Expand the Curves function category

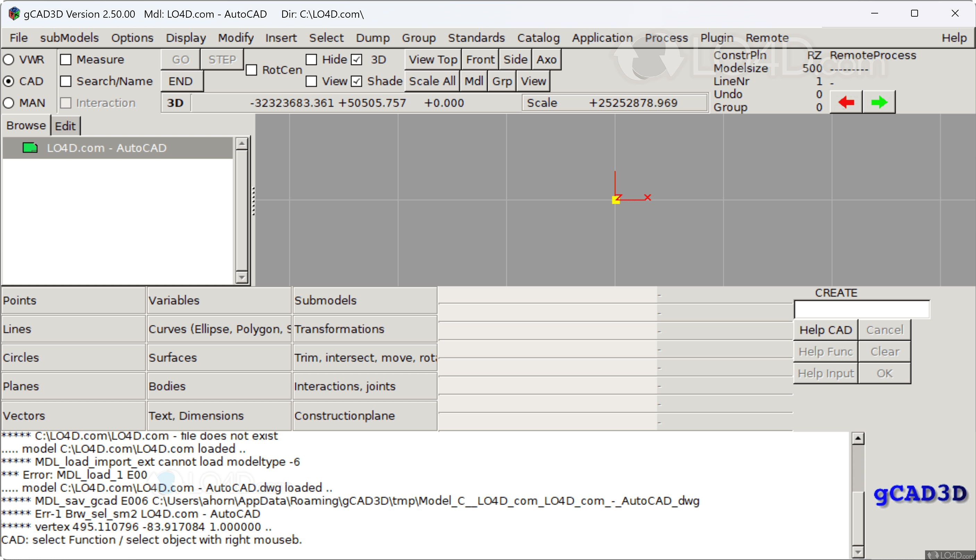[x=219, y=329]
